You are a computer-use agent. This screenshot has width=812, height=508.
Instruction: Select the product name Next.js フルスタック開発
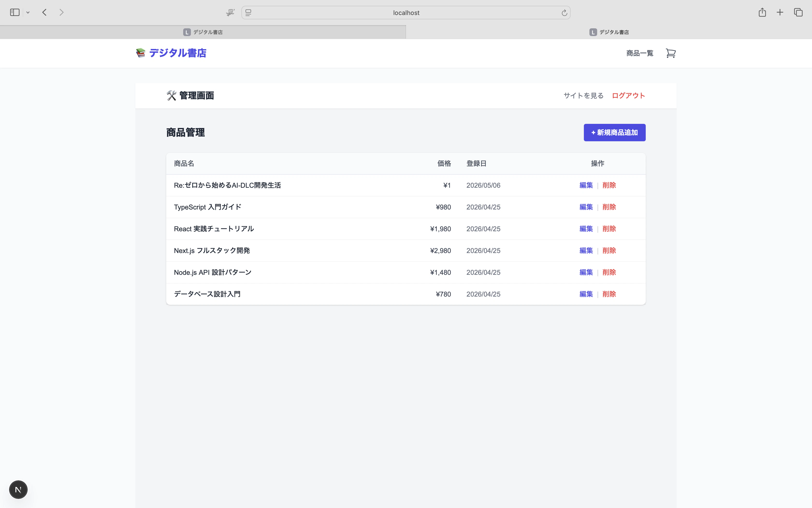tap(212, 251)
